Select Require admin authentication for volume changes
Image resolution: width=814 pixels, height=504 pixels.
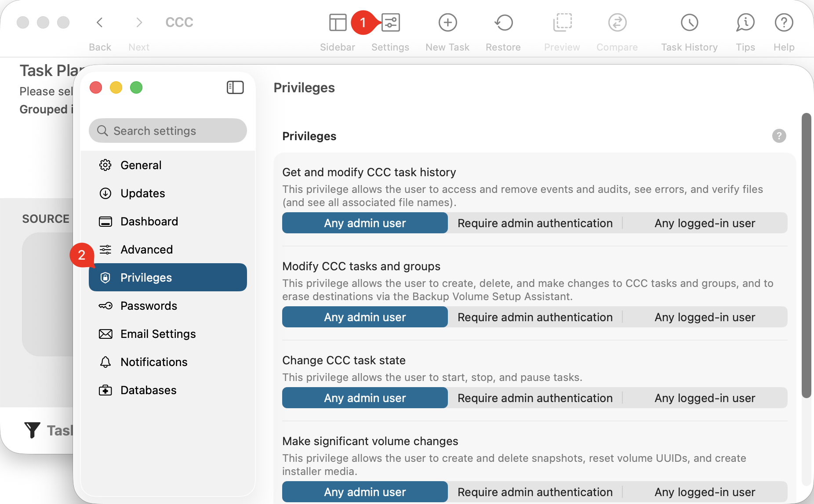[x=535, y=492]
